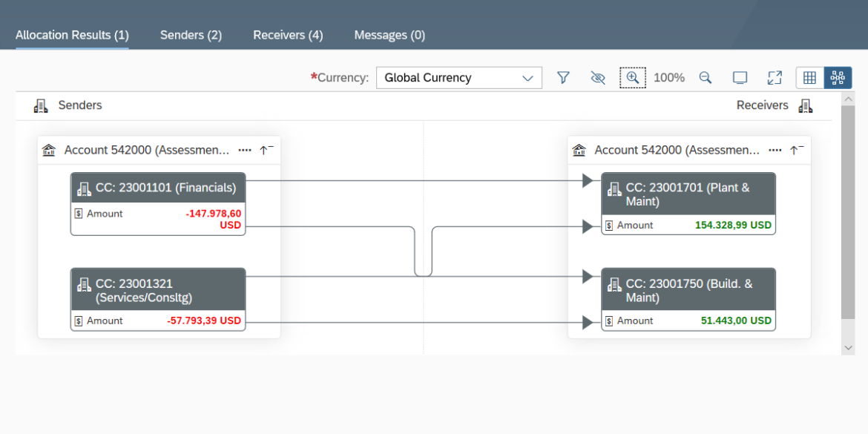Toggle the hide/show eye icon
This screenshot has width=868, height=434.
click(x=598, y=78)
